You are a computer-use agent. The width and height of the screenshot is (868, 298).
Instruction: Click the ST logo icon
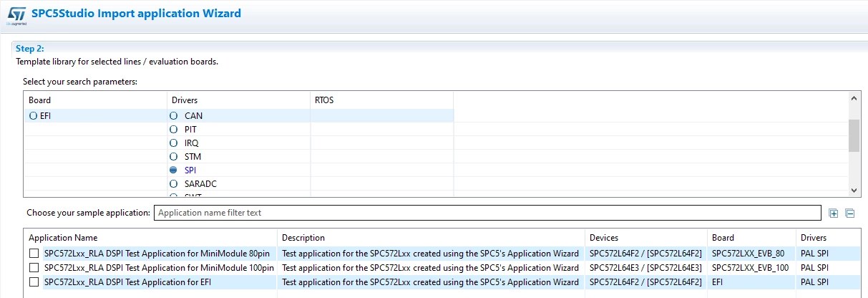16,14
